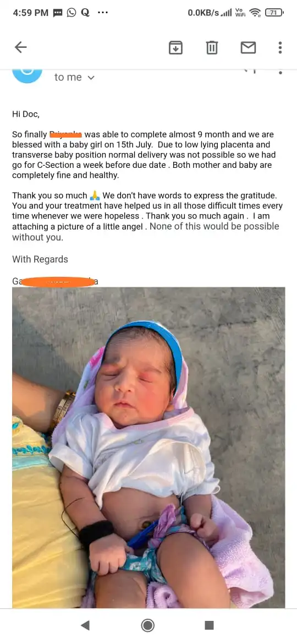
Task: Open the top toolbar overflow menu
Action: coord(280,48)
